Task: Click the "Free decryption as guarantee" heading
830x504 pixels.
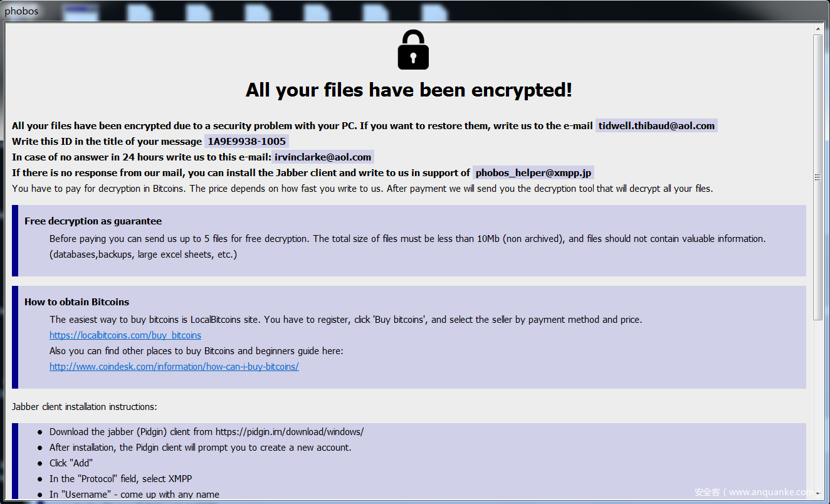Action: pyautogui.click(x=93, y=221)
